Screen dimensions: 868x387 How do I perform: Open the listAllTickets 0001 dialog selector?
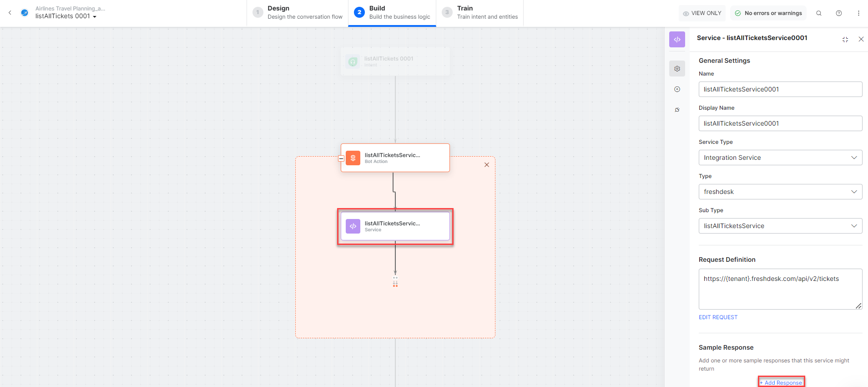tap(66, 16)
